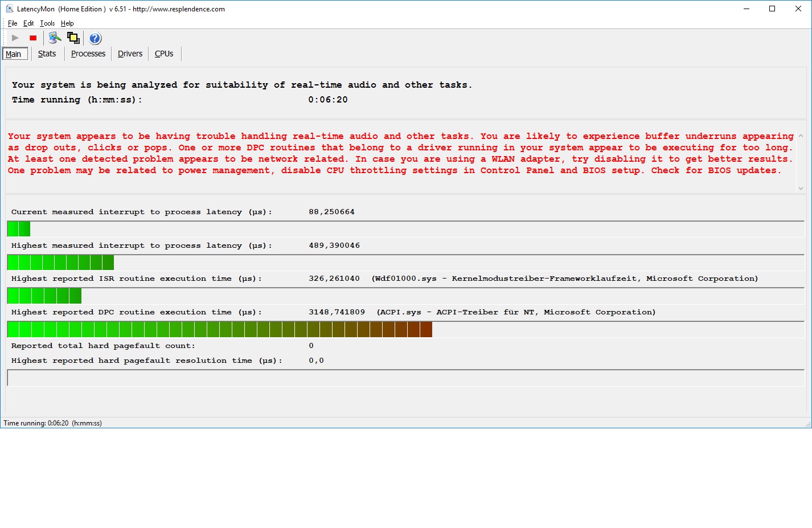Click the highest DPC routine execution time bar
The width and height of the screenshot is (812, 528).
[x=405, y=329]
